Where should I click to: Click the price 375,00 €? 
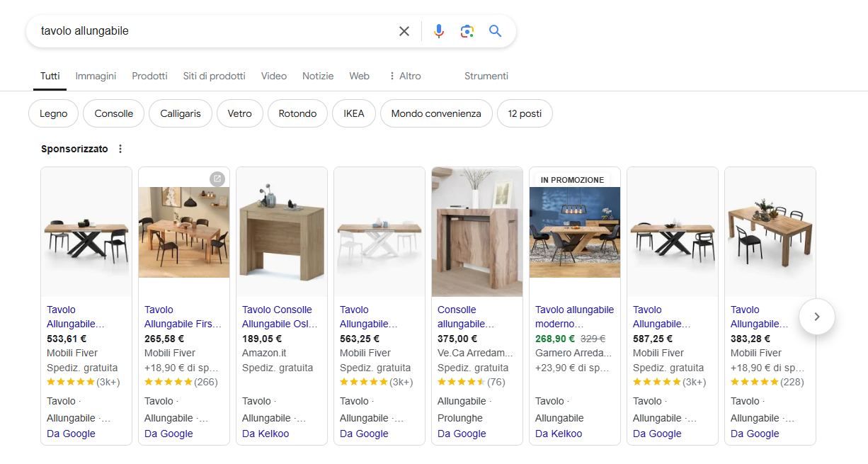pyautogui.click(x=457, y=339)
